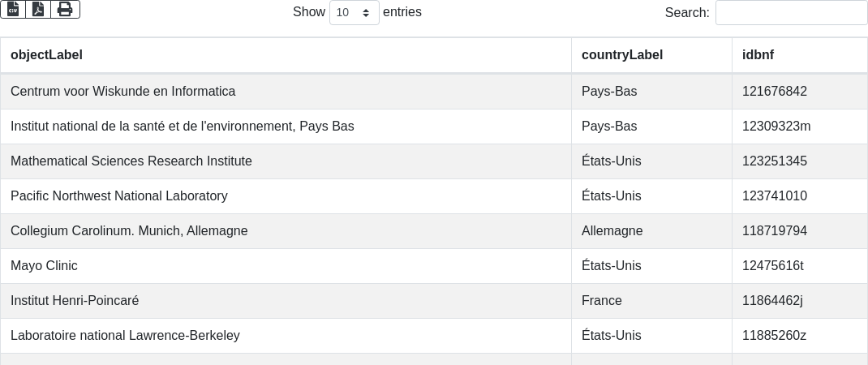Viewport: 868px width, 365px height.
Task: Export table as PDF document
Action: [x=38, y=10]
